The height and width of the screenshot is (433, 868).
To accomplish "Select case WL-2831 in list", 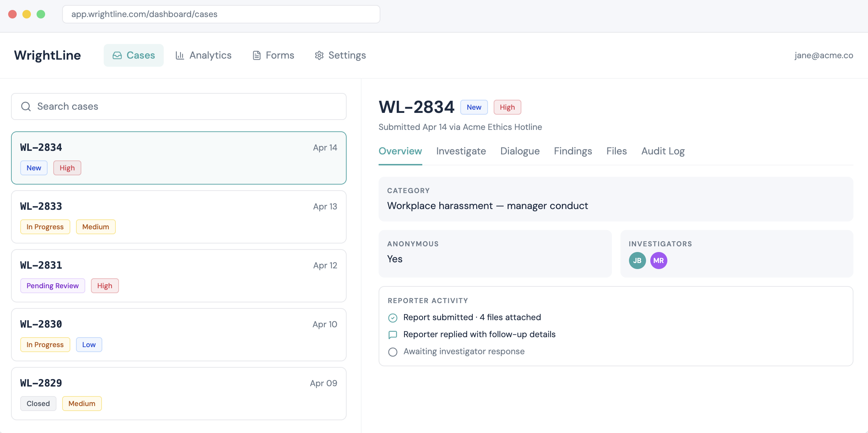I will pyautogui.click(x=179, y=276).
